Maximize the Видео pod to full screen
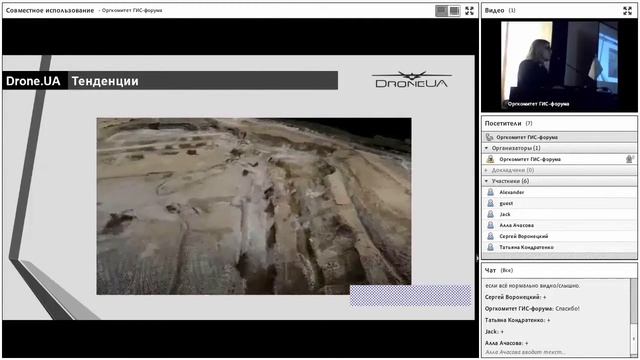The height and width of the screenshot is (360, 640). [x=627, y=11]
